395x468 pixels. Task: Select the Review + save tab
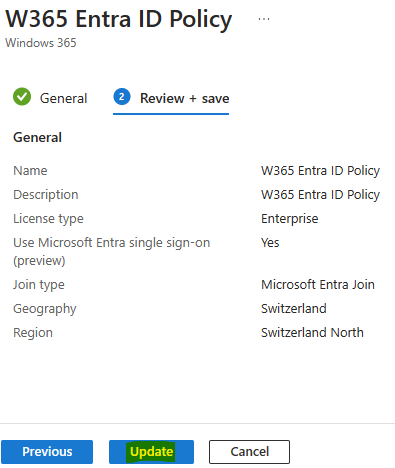point(184,98)
